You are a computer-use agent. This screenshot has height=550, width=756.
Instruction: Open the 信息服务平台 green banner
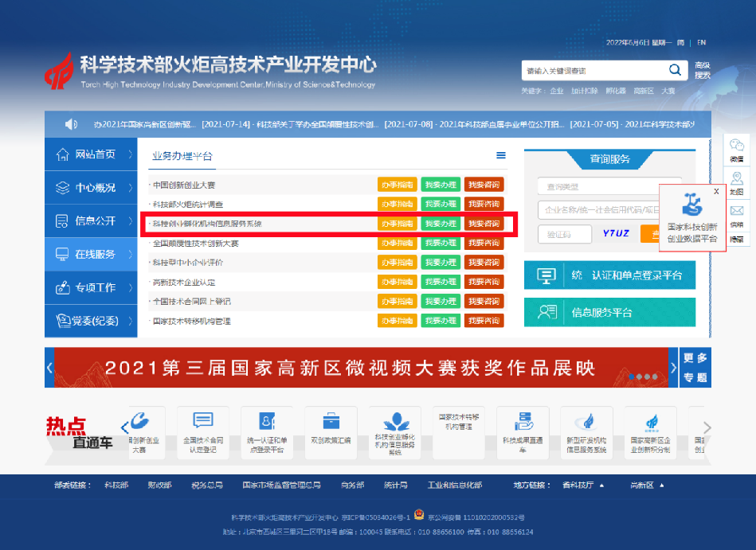coord(609,312)
